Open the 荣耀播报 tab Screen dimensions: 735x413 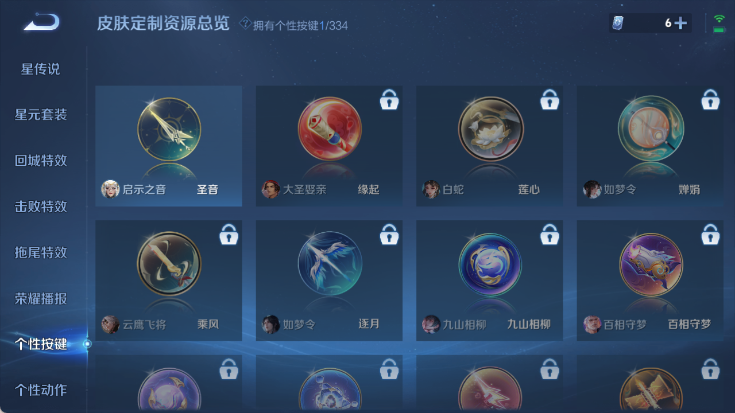coord(40,298)
